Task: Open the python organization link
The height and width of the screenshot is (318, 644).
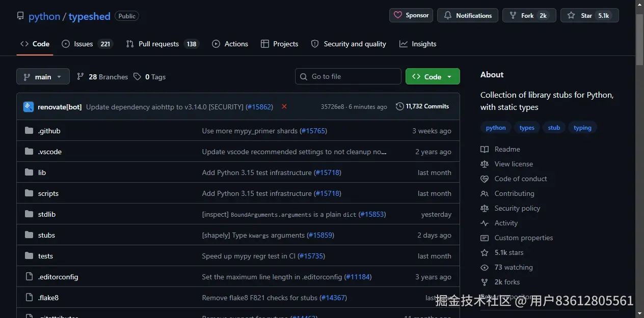Action: tap(44, 16)
